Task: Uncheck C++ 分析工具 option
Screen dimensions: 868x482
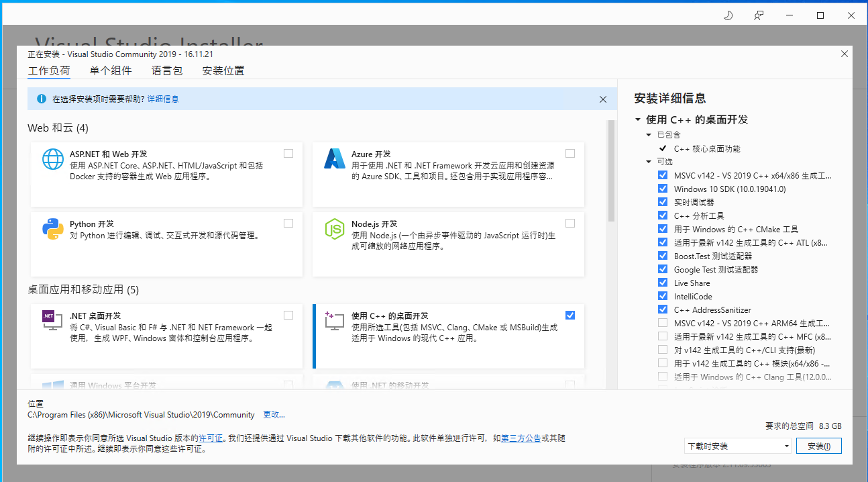Action: pyautogui.click(x=663, y=215)
